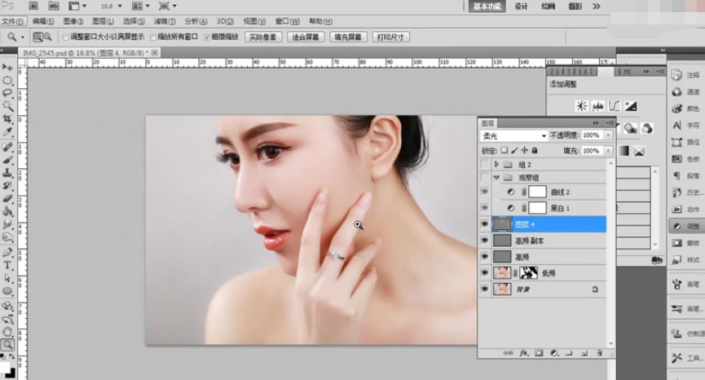Launch Mini Bridge from application bar

[x=54, y=6]
